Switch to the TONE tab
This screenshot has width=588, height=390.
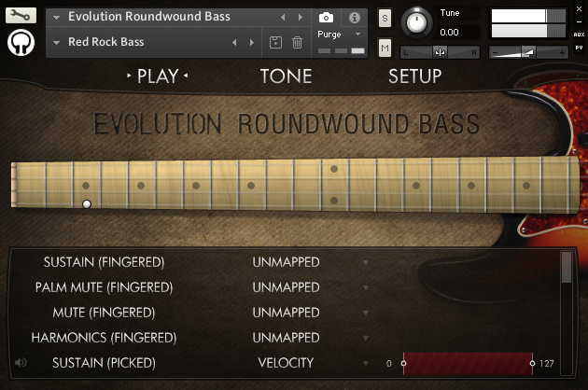click(287, 77)
